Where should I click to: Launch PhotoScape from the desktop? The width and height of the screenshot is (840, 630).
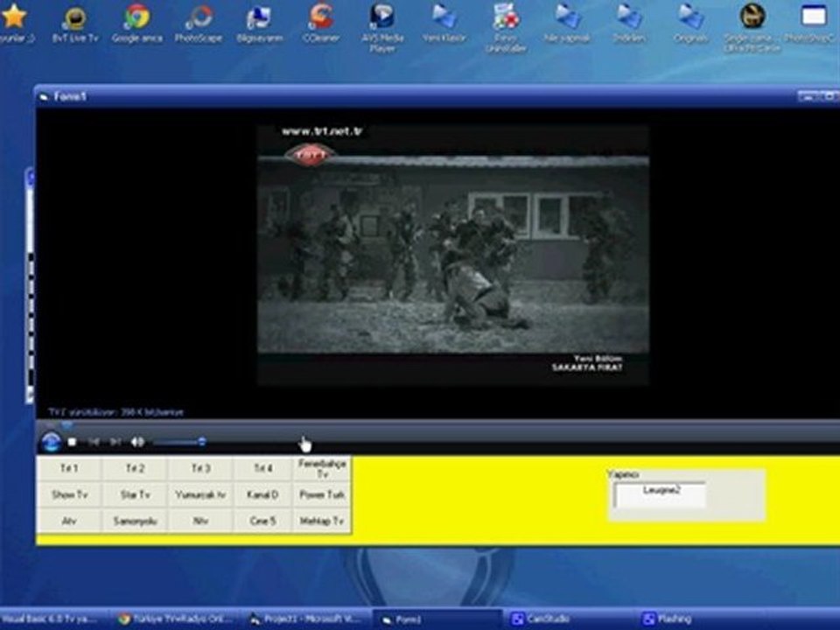coord(199,24)
